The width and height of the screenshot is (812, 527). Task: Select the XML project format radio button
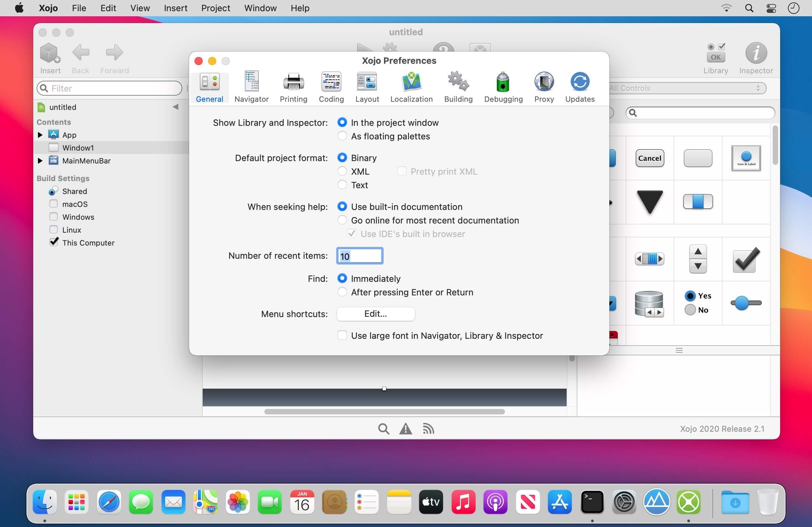(x=342, y=171)
